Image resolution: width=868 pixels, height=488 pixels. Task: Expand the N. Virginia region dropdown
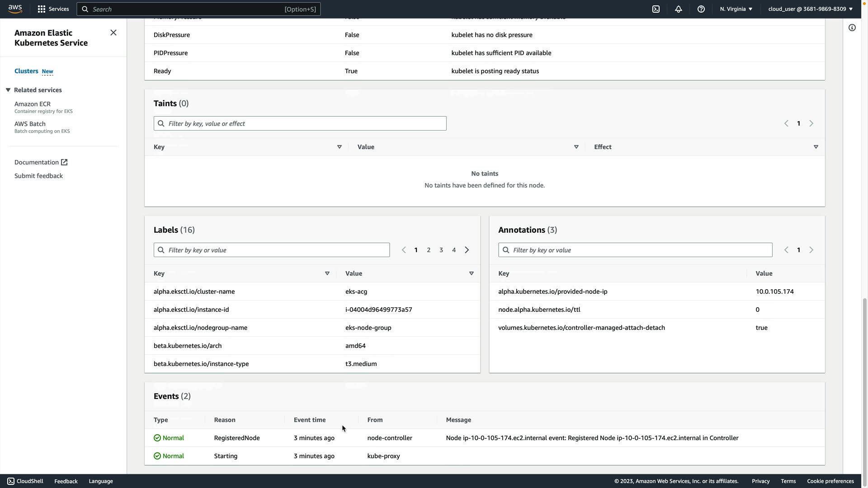tap(736, 9)
